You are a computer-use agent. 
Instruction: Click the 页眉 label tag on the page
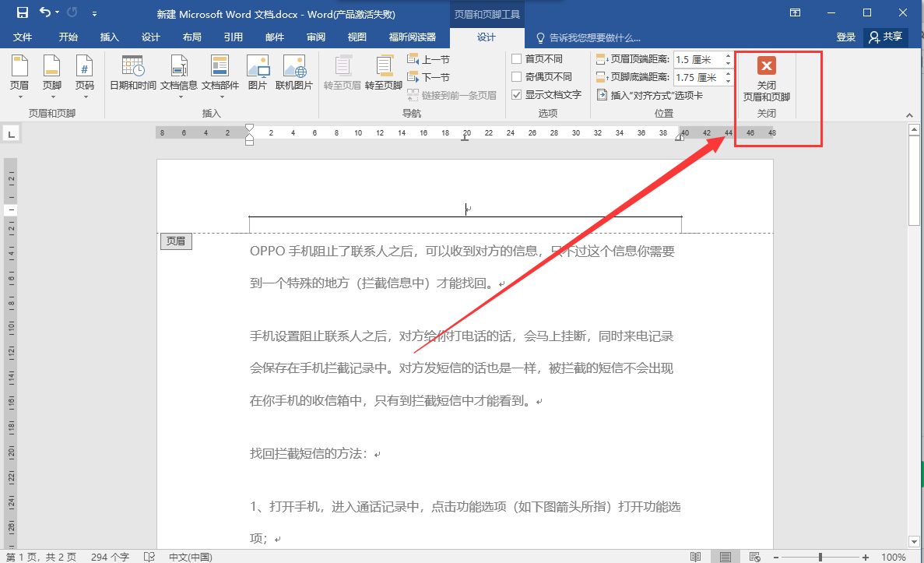point(176,241)
